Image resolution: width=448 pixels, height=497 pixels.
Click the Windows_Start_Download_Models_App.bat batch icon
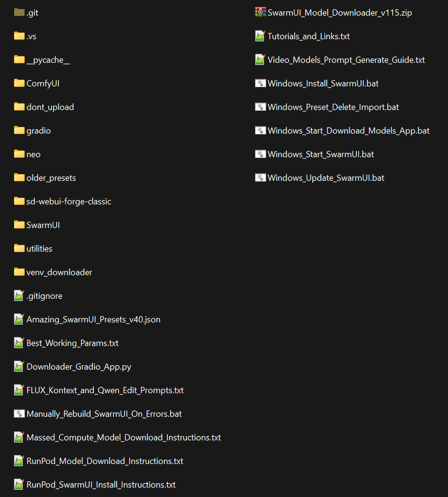[x=261, y=131]
